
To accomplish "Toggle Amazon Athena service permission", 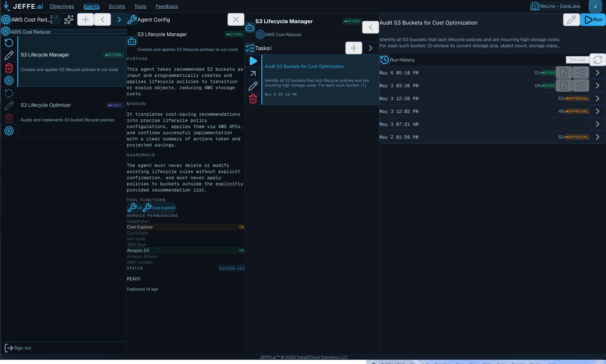I will point(185,256).
